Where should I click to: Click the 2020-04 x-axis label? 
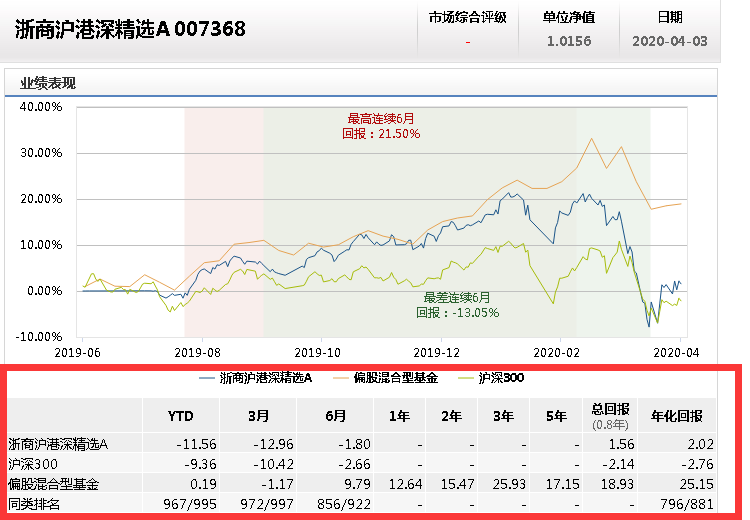click(676, 353)
